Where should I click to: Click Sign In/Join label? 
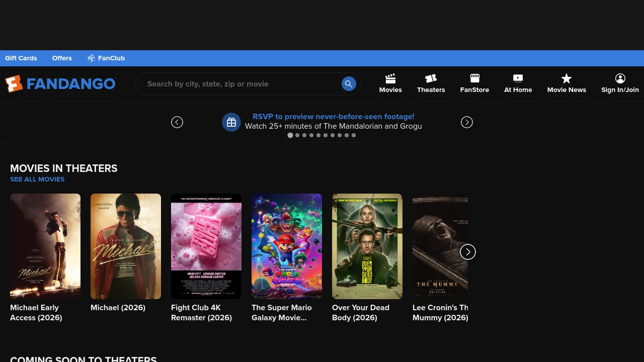pyautogui.click(x=620, y=90)
